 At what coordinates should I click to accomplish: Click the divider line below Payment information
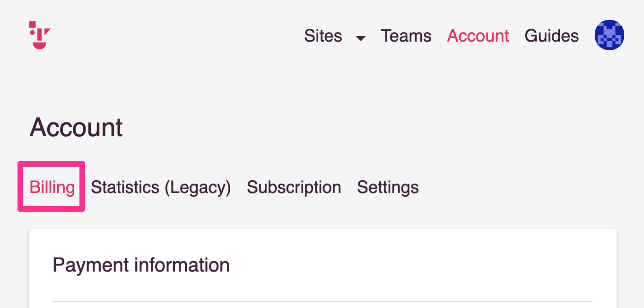point(322,301)
